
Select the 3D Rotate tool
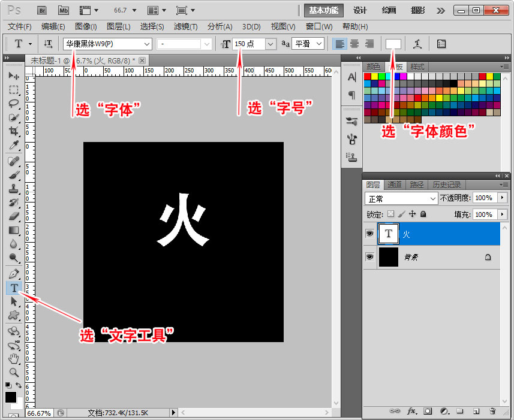(13, 331)
